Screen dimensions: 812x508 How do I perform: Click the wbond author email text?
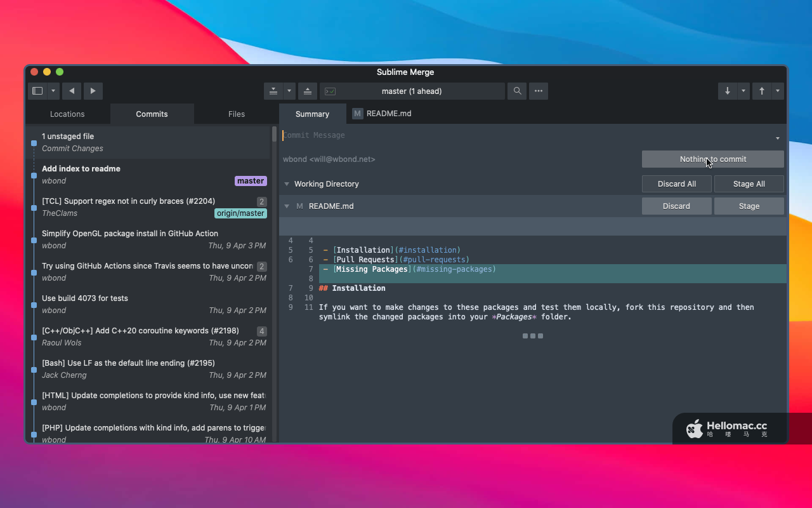(x=329, y=159)
